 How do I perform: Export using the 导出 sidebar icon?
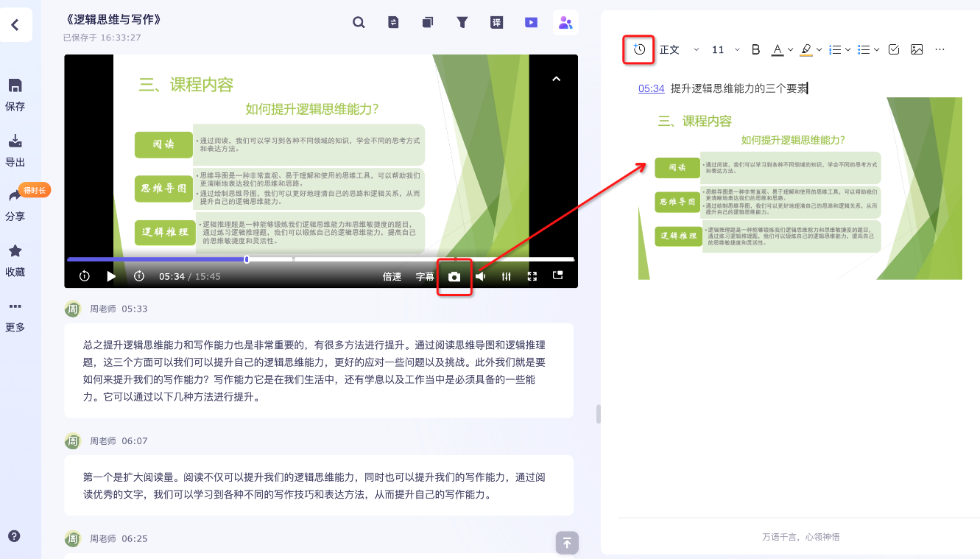click(15, 150)
